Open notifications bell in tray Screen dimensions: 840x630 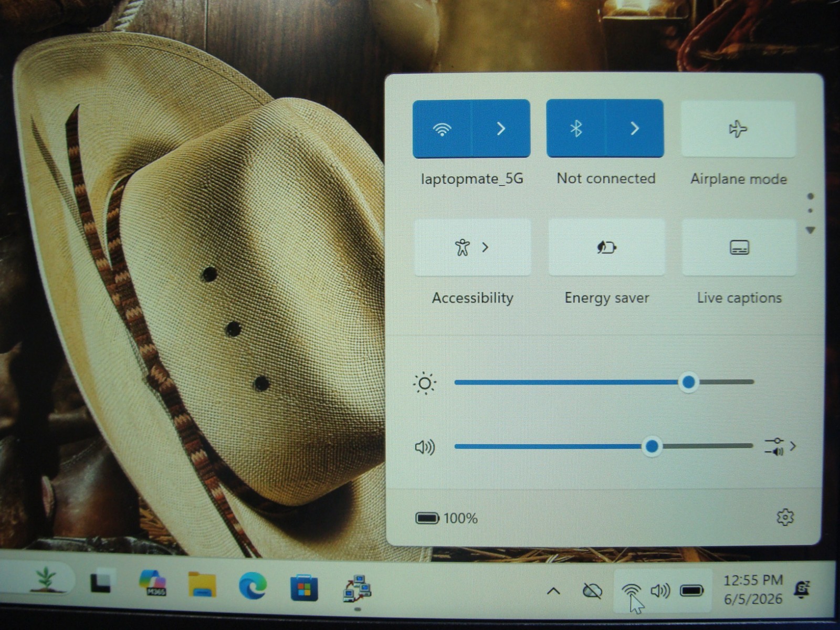[802, 590]
